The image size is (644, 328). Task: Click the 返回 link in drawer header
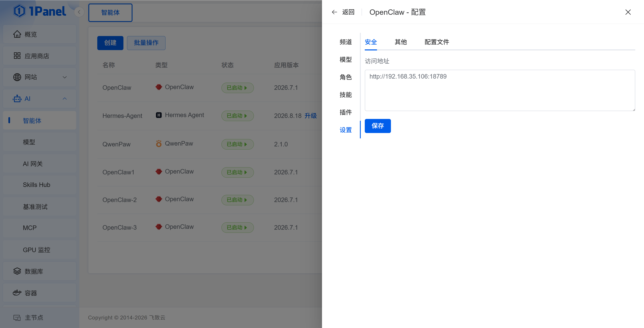(x=348, y=12)
